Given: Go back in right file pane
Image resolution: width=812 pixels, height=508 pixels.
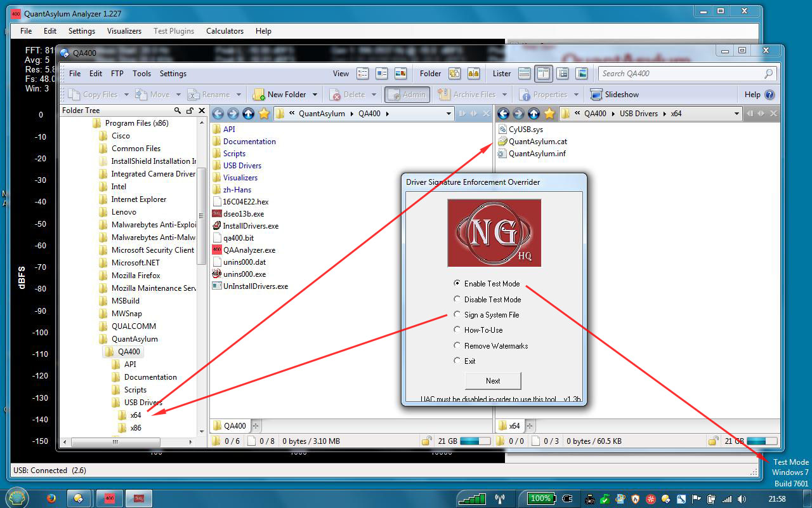Looking at the screenshot, I should 503,114.
